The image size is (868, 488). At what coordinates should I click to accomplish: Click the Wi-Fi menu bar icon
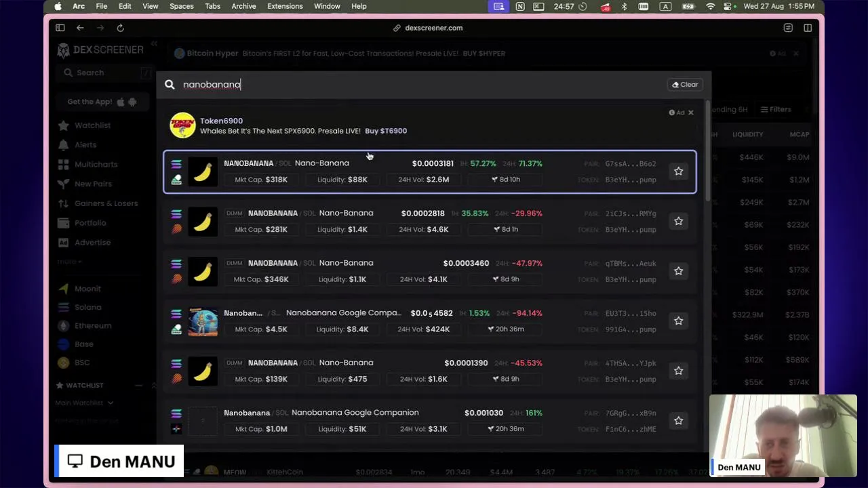710,6
